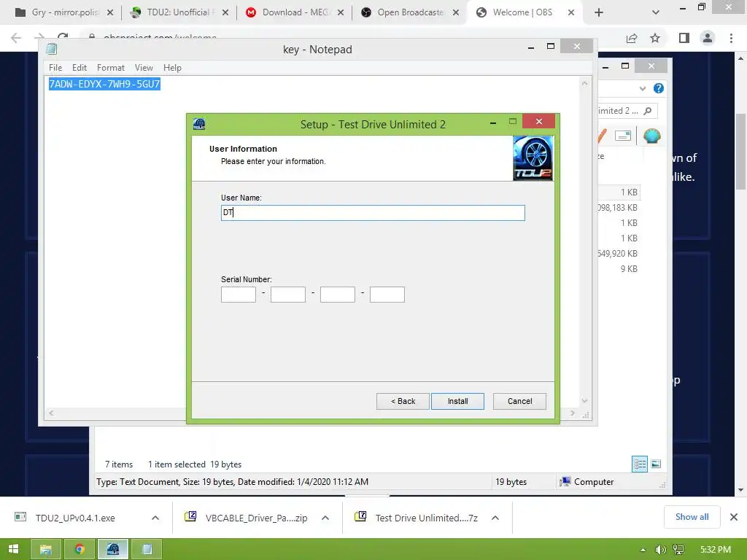Open File Explorer from the taskbar
747x560 pixels.
[46, 549]
